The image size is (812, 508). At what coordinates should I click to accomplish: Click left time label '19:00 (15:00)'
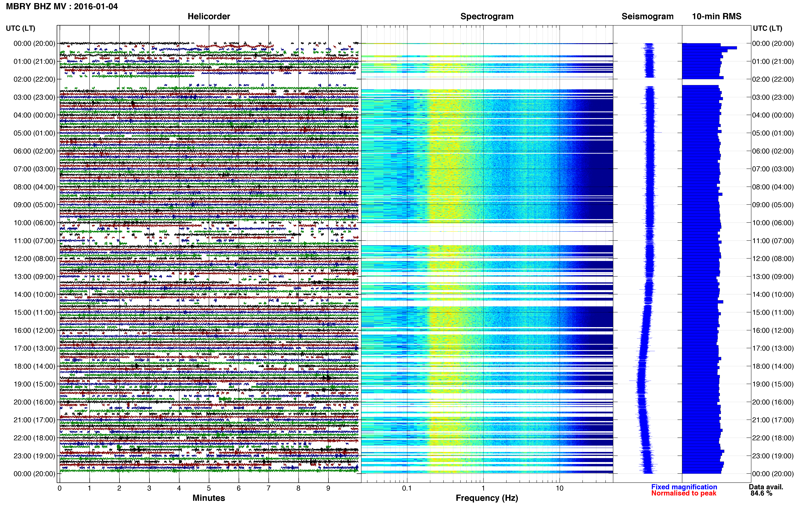tap(34, 384)
